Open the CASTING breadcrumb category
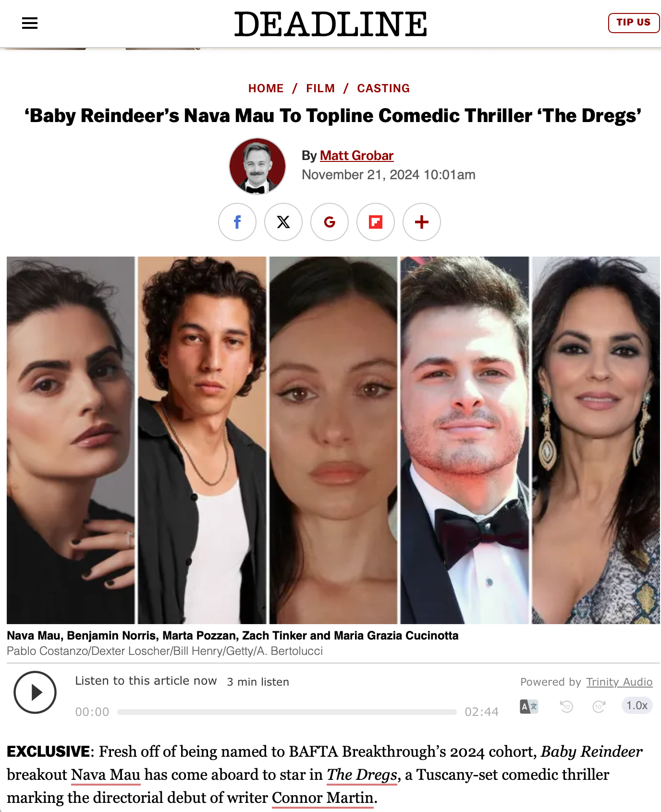661x812 pixels. tap(383, 88)
